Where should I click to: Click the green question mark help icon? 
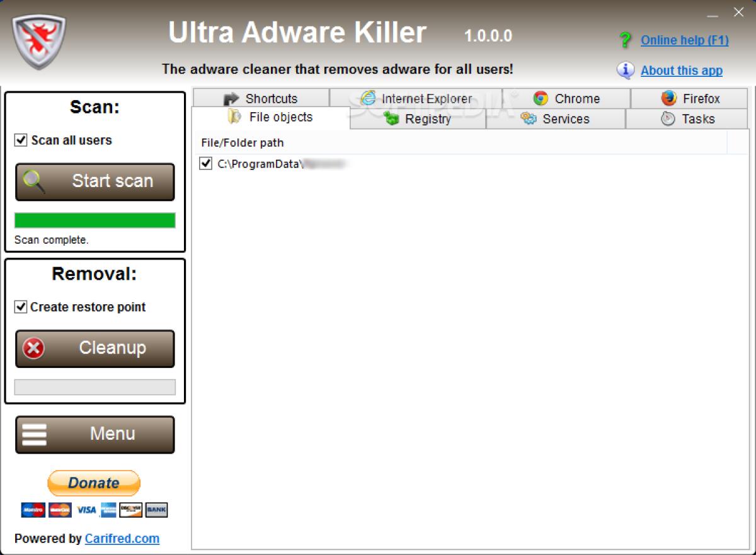[x=626, y=40]
